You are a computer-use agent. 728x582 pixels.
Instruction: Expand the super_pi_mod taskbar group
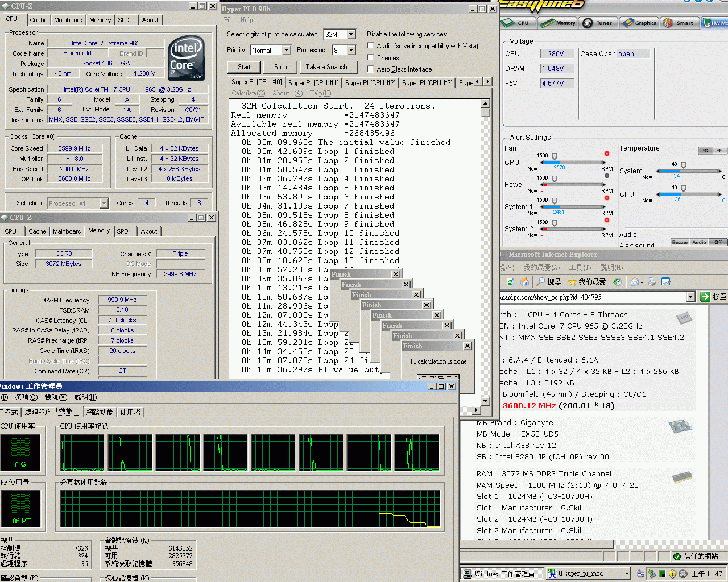(x=589, y=573)
